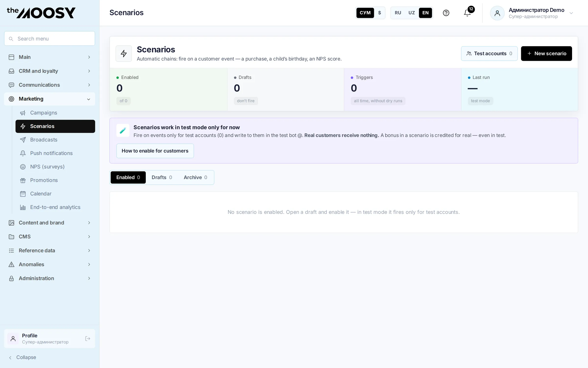Viewport: 588px width, 368px height.
Task: Collapse the Marketing section
Action: [49, 99]
